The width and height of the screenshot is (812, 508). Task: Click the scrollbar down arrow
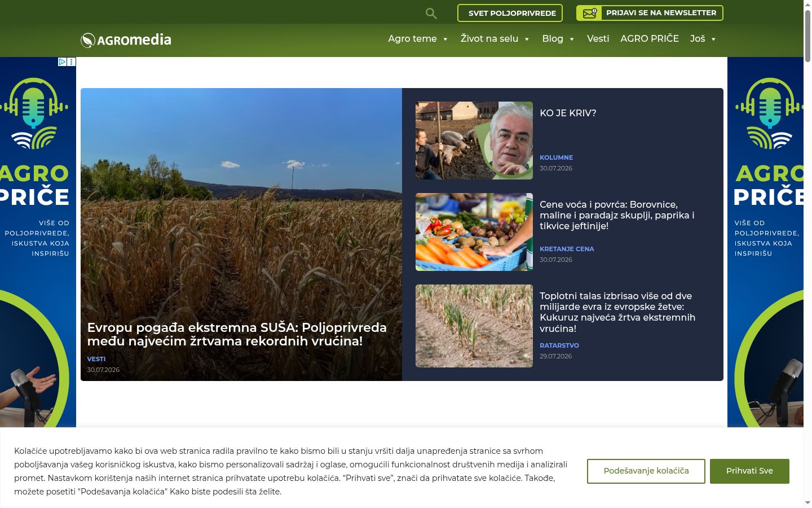[807, 502]
